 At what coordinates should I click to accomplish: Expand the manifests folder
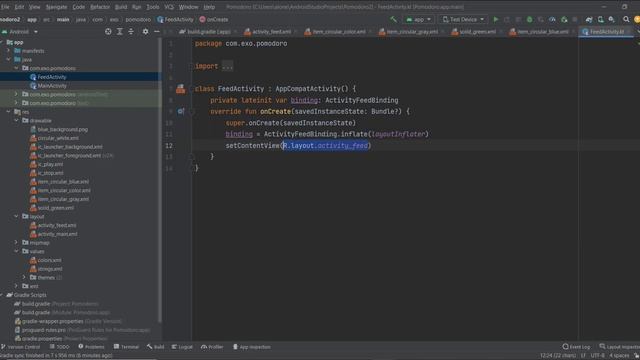pyautogui.click(x=9, y=51)
